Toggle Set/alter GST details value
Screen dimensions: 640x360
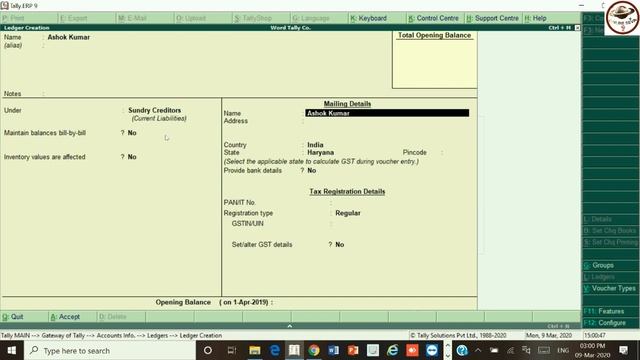340,244
